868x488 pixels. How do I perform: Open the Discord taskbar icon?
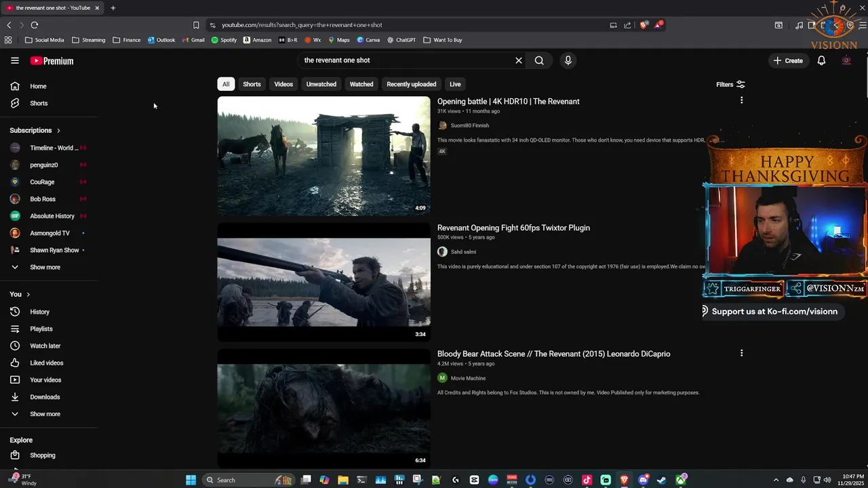click(x=643, y=480)
